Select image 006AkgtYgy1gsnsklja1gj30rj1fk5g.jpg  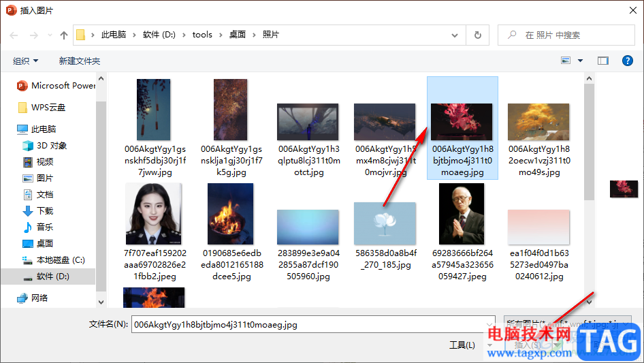pos(231,128)
